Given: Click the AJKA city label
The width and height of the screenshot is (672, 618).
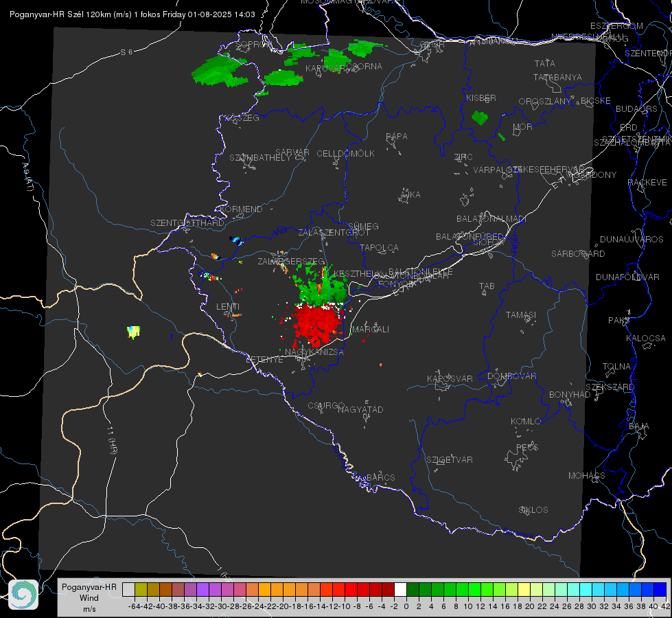Looking at the screenshot, I should (x=410, y=194).
